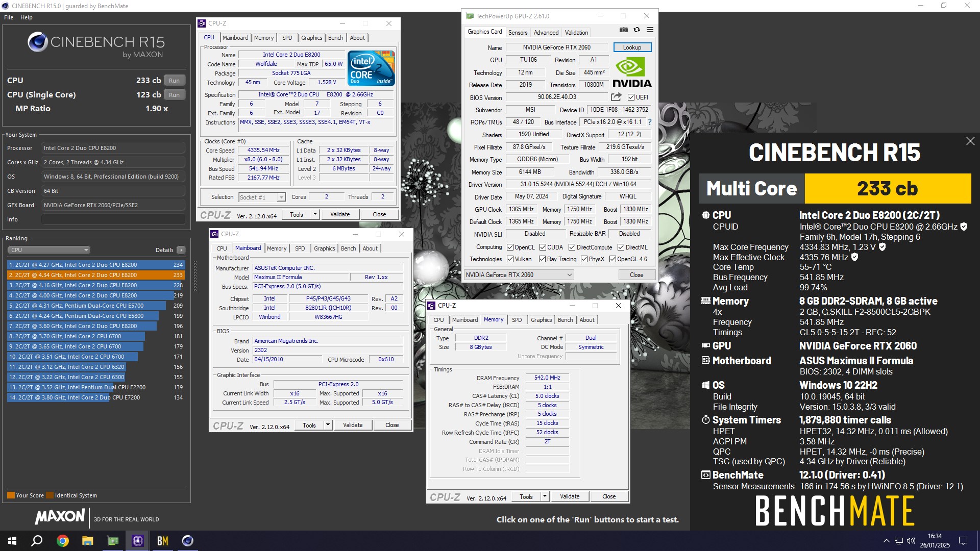The width and height of the screenshot is (980, 551).
Task: Click the bus interface question mark
Action: (650, 122)
